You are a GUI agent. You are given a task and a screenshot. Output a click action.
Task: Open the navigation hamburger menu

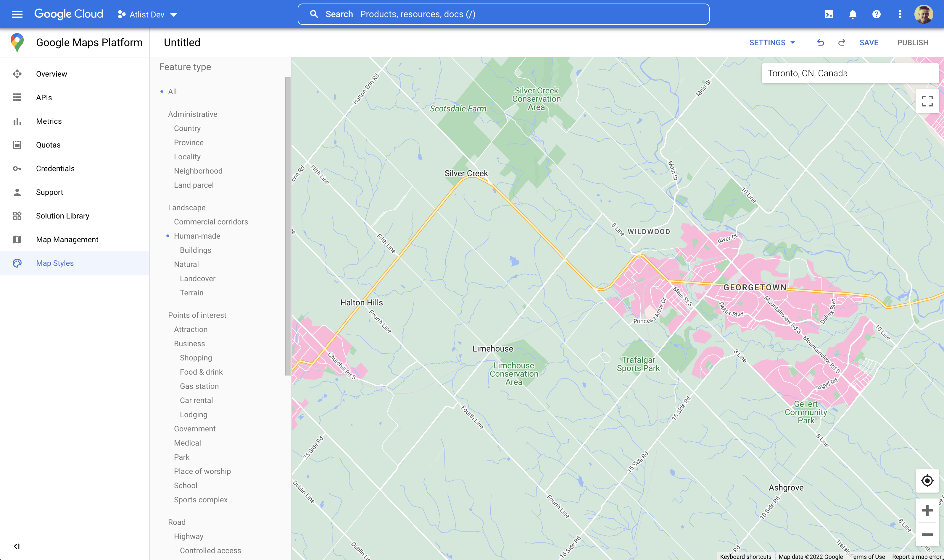coord(17,14)
